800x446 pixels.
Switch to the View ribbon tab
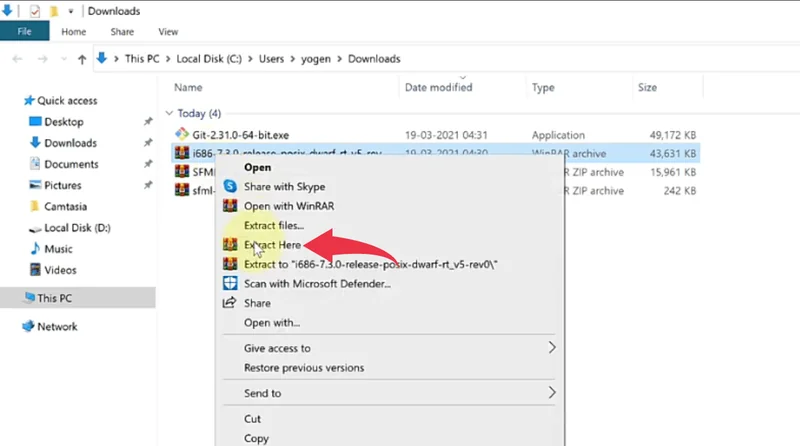click(x=168, y=32)
